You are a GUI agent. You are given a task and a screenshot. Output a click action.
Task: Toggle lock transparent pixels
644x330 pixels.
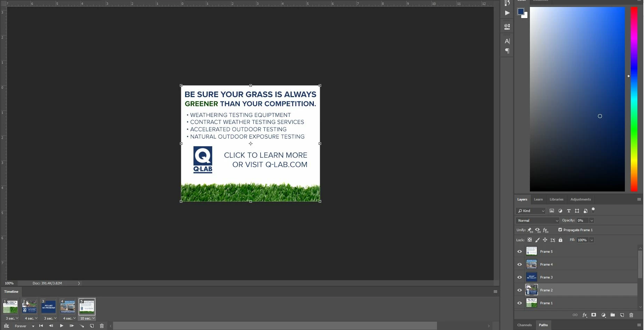coord(530,240)
